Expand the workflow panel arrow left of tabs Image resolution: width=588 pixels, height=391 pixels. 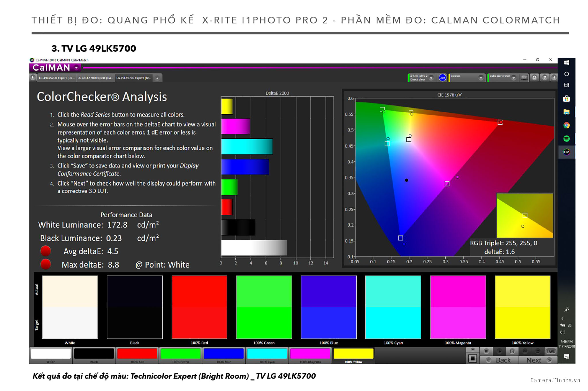pos(33,78)
